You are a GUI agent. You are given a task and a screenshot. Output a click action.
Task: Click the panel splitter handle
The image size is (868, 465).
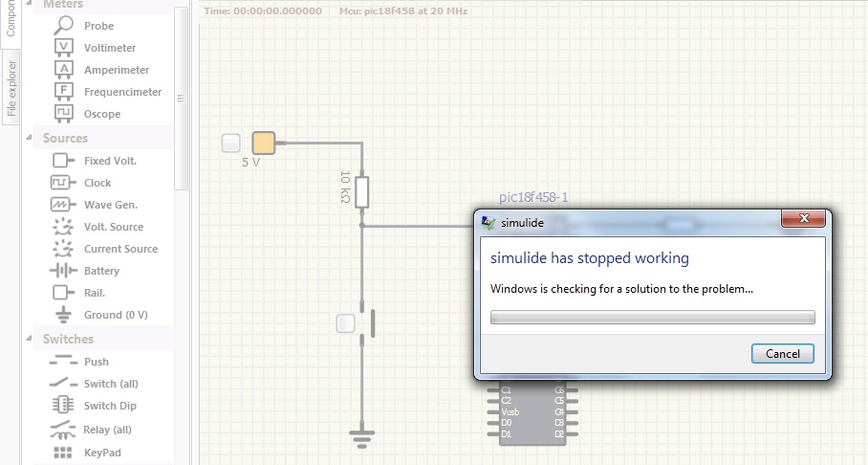194,232
